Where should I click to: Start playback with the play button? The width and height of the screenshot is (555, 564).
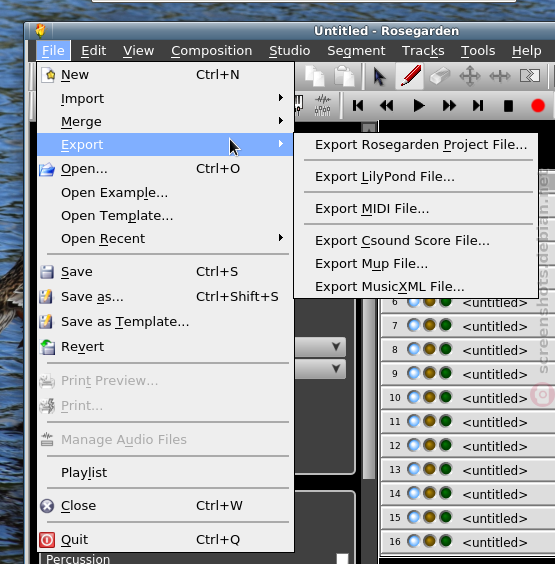pyautogui.click(x=418, y=106)
